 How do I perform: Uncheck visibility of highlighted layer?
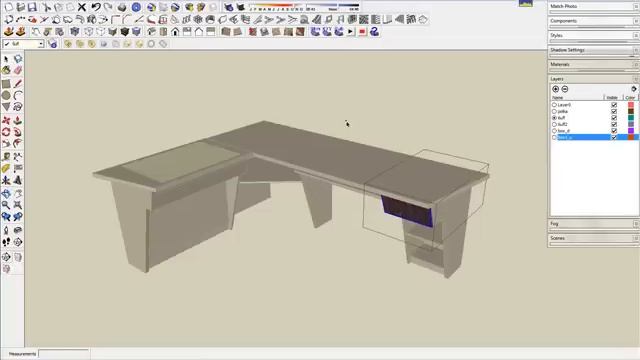point(614,138)
